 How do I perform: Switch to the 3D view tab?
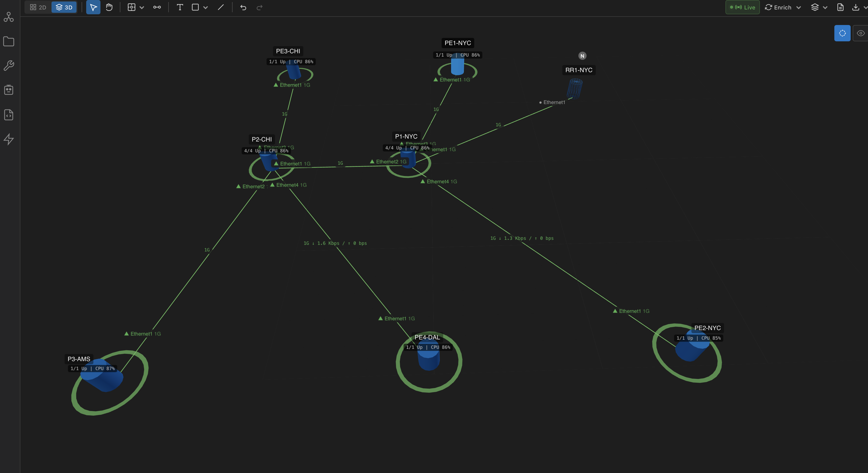click(64, 7)
